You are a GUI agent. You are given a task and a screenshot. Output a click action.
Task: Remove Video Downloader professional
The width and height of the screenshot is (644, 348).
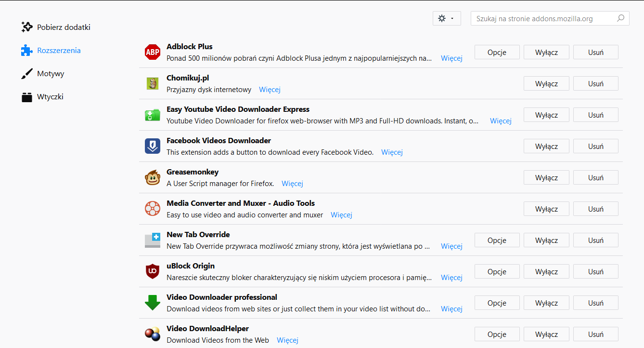pos(595,303)
